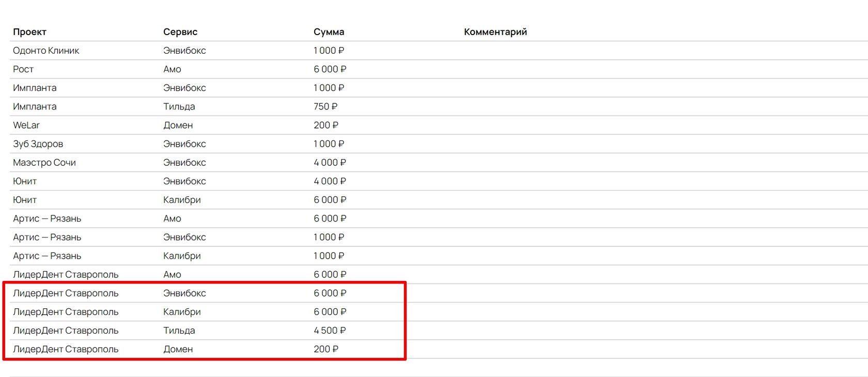Click the 200 ₽ sum for WeLar
Image resolution: width=868 pixels, height=377 pixels.
click(x=326, y=125)
